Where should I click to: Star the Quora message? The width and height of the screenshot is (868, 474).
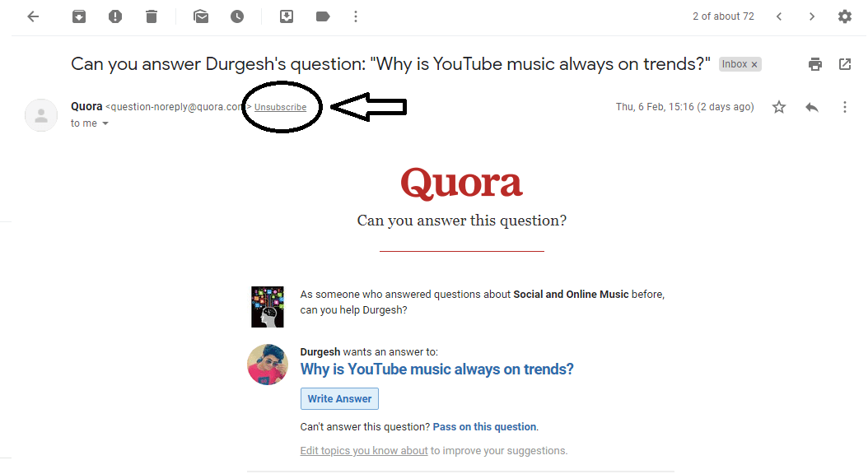pos(779,107)
